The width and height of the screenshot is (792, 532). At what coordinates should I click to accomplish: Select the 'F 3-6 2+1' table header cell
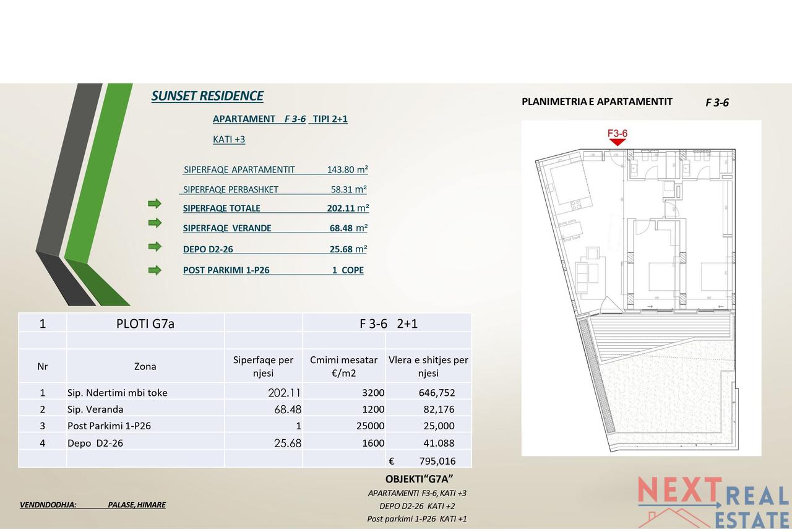(x=387, y=323)
